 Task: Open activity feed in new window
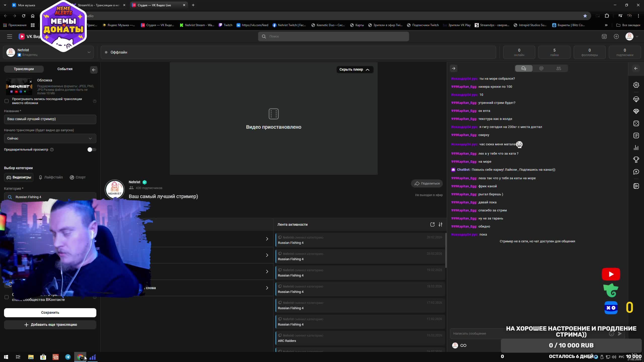point(432,224)
